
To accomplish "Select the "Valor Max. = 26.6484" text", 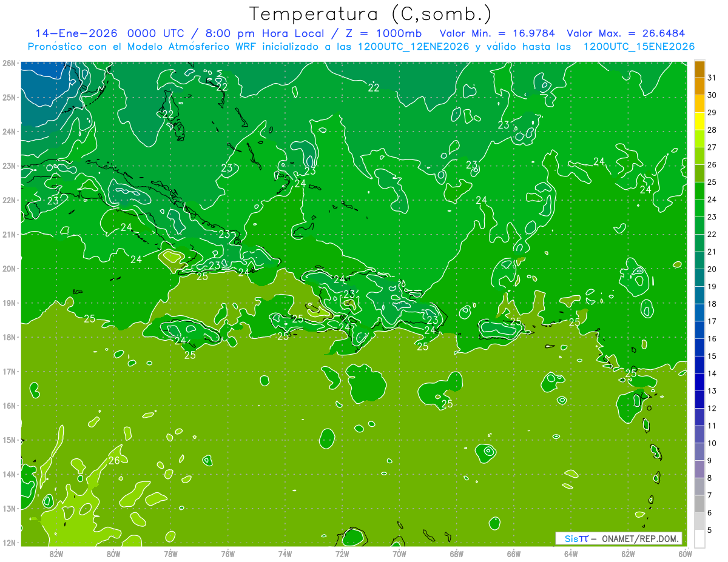I will point(626,33).
